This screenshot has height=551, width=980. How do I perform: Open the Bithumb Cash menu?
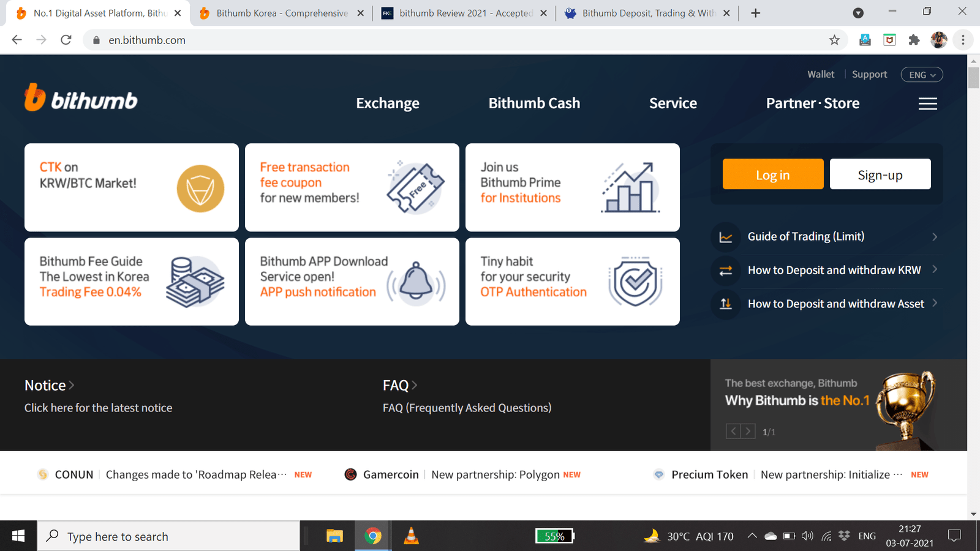coord(534,103)
